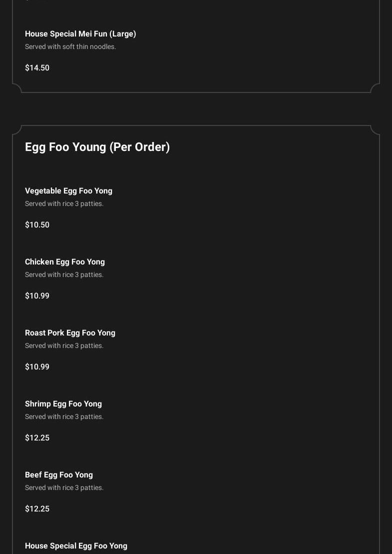Select the $14.50 price of Mei Fun

37,68
